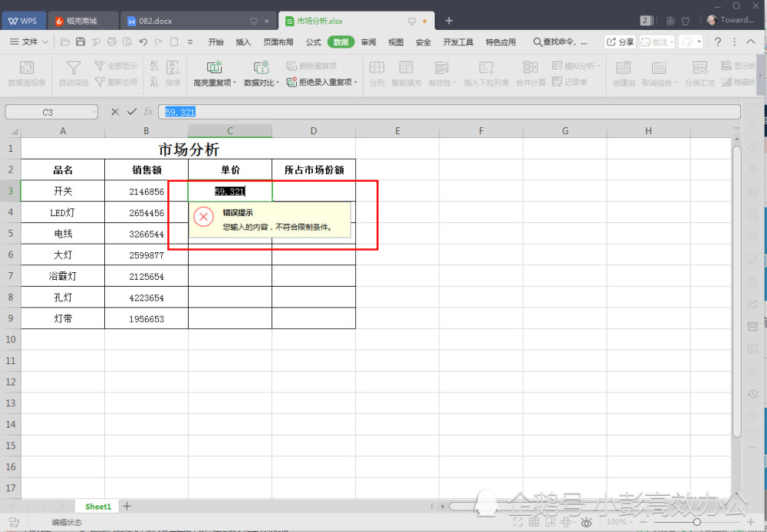Open the 数据透视表 pivot table tool

(27, 74)
